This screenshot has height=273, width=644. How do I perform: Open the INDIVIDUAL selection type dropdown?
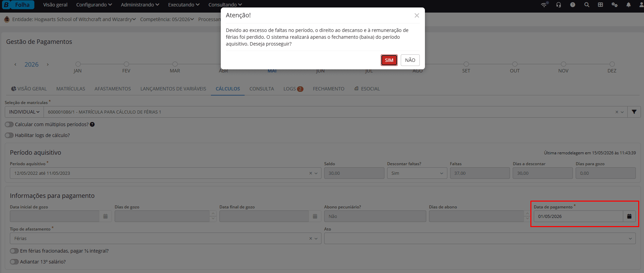(24, 112)
